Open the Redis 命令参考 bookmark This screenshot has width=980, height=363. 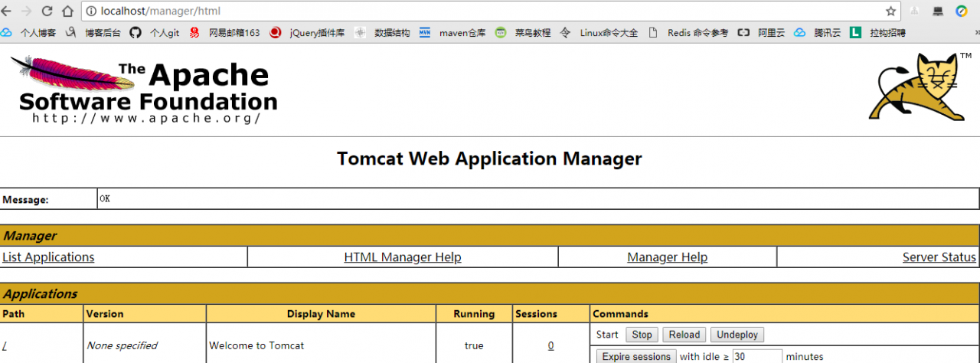click(688, 33)
